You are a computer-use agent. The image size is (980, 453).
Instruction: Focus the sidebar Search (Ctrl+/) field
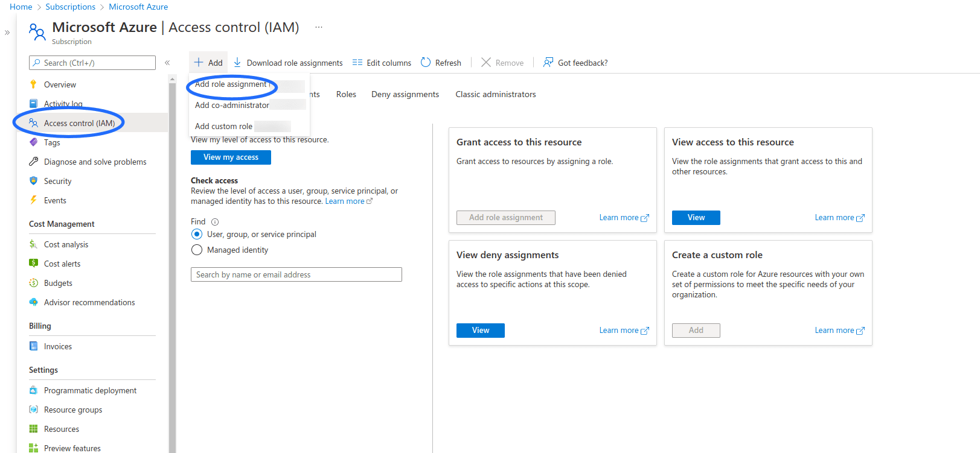click(x=92, y=63)
